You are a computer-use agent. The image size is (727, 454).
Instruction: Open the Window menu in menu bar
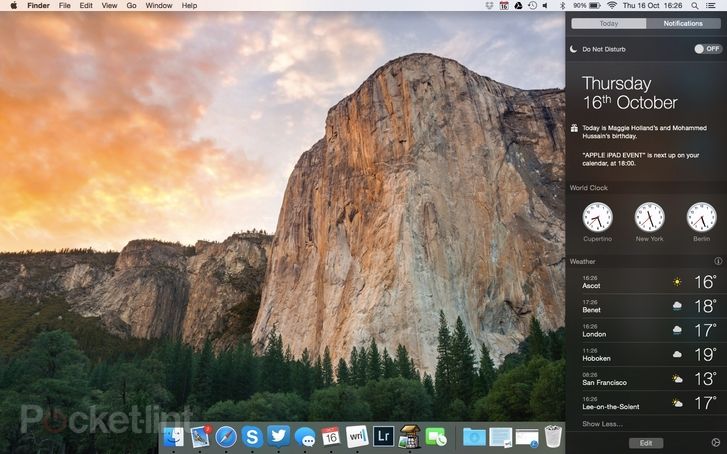[x=158, y=5]
